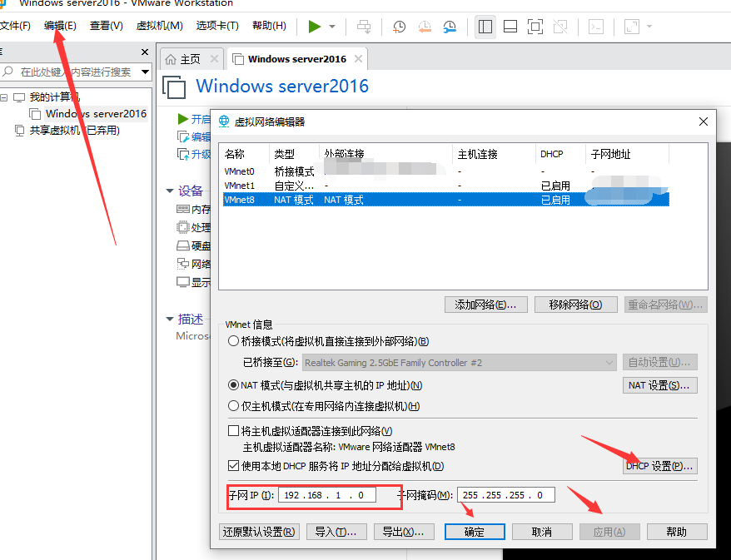This screenshot has width=731, height=560.
Task: Click the 子网掩码 input field
Action: coord(506,495)
